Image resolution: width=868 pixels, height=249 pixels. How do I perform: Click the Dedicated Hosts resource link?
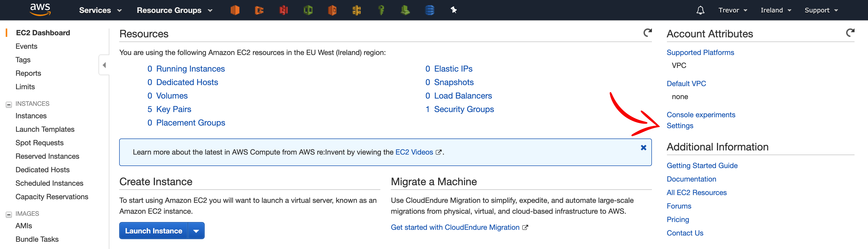(x=187, y=82)
